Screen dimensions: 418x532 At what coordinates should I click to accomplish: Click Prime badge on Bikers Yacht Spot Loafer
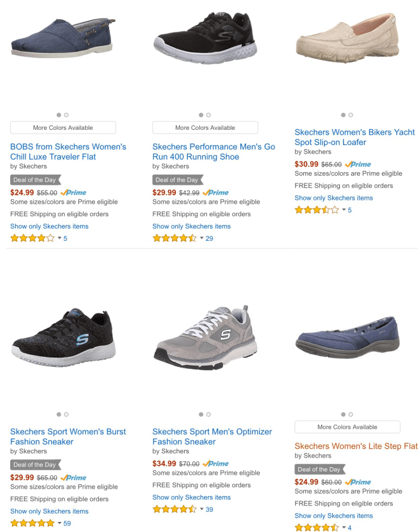click(x=358, y=164)
